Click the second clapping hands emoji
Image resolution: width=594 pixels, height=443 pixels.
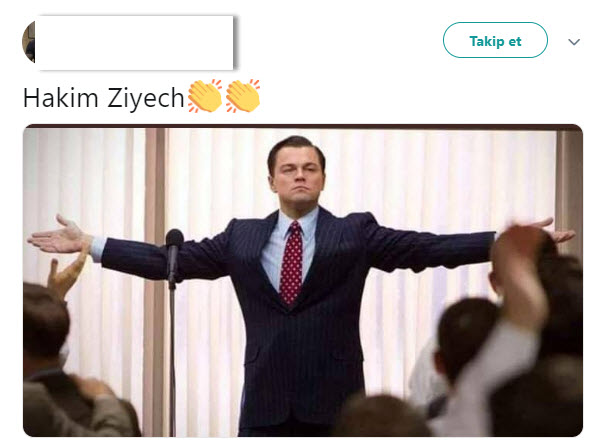[243, 96]
